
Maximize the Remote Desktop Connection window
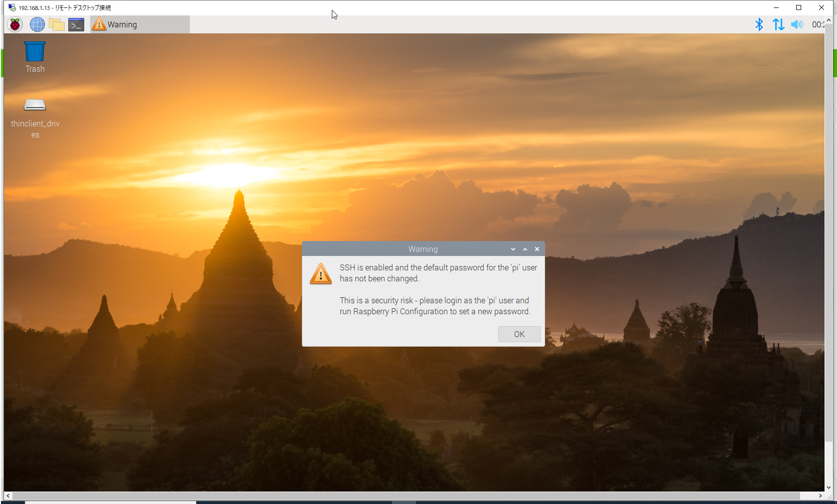[799, 7]
